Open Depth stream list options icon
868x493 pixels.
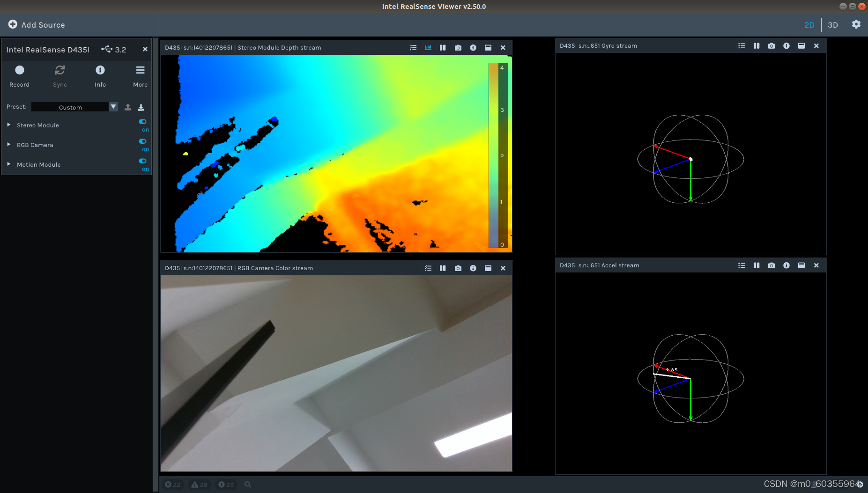point(413,48)
